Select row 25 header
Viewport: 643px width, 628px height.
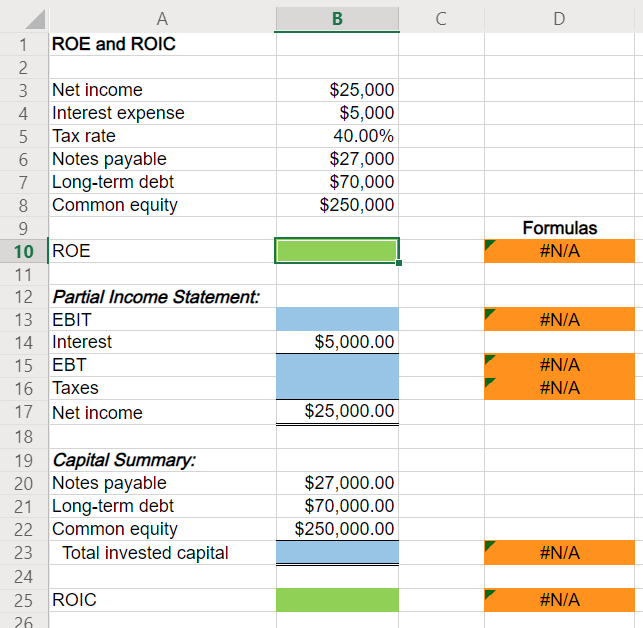(x=23, y=600)
